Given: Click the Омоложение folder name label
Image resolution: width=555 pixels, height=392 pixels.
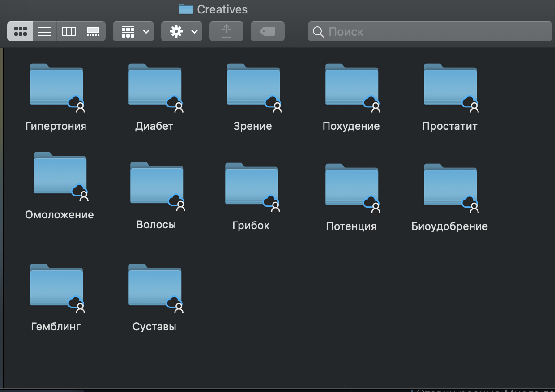Looking at the screenshot, I should [x=60, y=215].
